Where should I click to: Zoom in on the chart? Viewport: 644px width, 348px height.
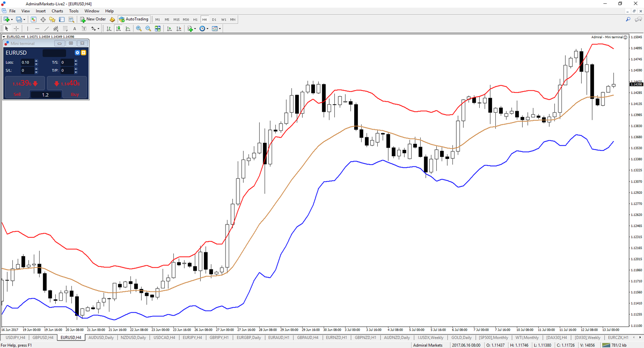(x=139, y=28)
